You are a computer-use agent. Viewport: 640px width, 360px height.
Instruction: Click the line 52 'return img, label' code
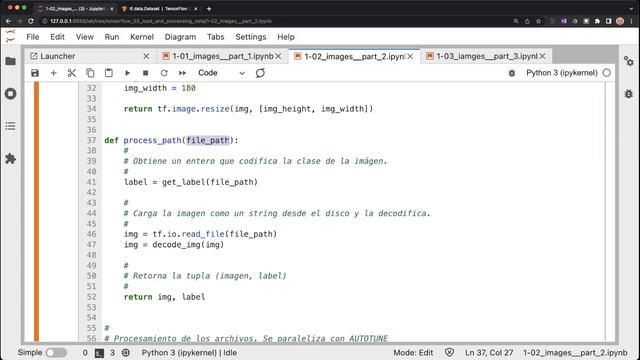coord(164,297)
